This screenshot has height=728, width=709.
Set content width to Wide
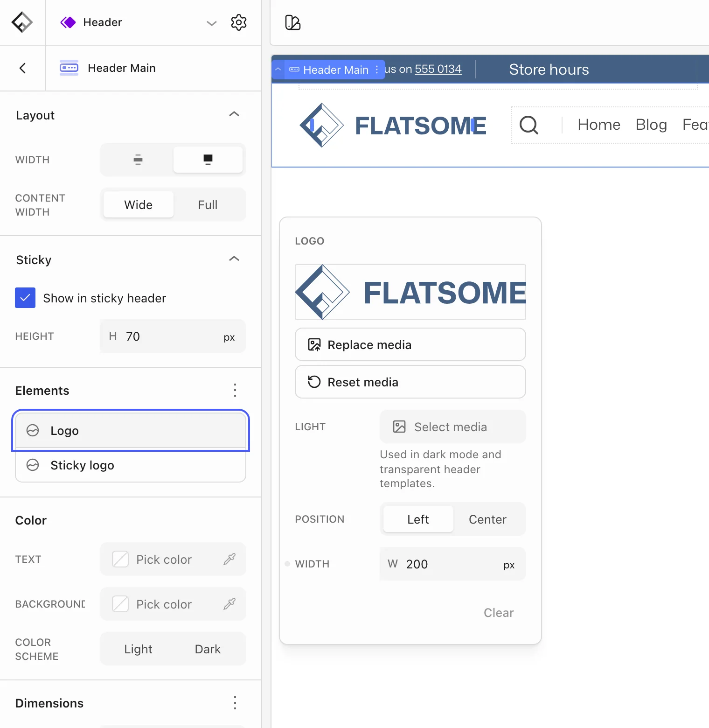coord(139,205)
